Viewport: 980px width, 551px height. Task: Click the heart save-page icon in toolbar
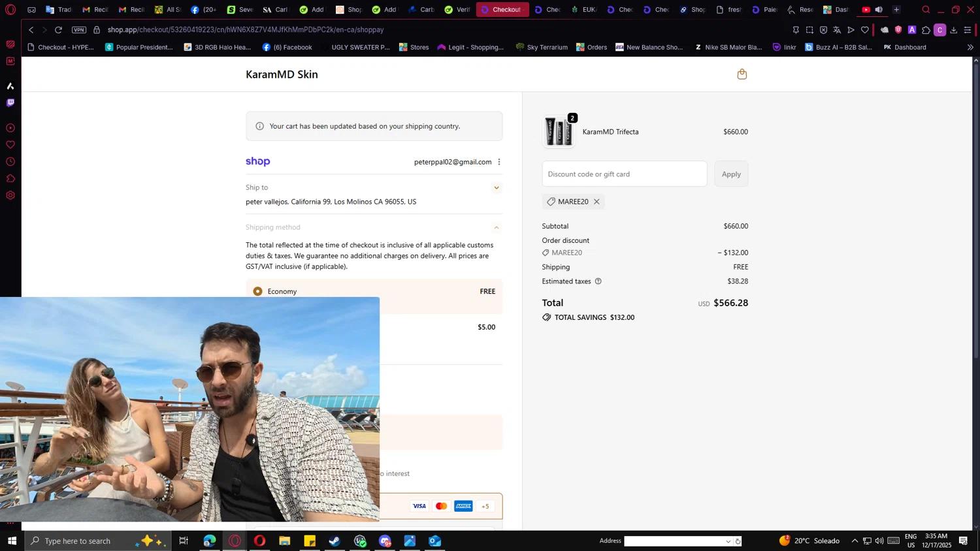pyautogui.click(x=865, y=30)
